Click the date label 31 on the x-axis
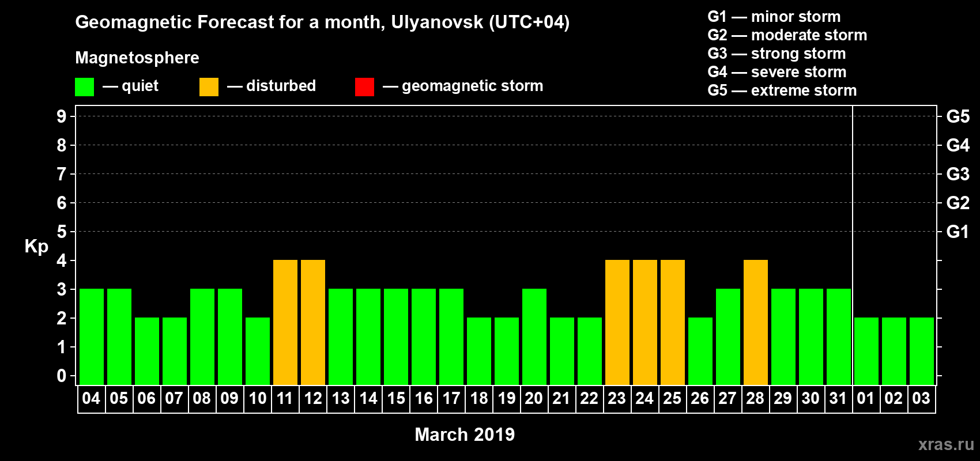 838,399
